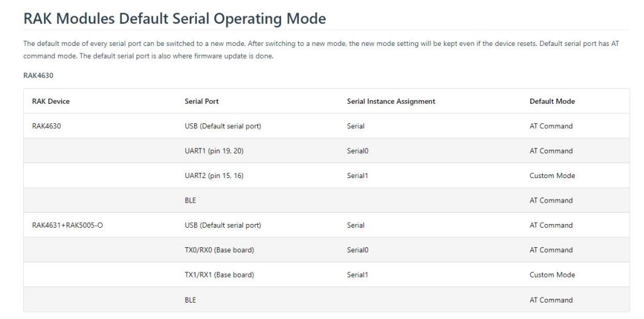The height and width of the screenshot is (319, 644).
Task: Click the "Serial Instance Assignment" column header
Action: click(x=391, y=101)
